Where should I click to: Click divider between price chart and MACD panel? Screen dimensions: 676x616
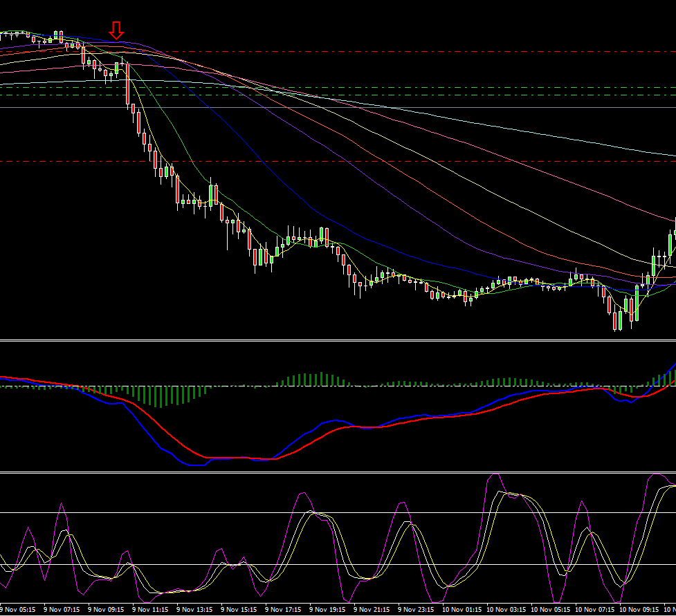[338, 339]
